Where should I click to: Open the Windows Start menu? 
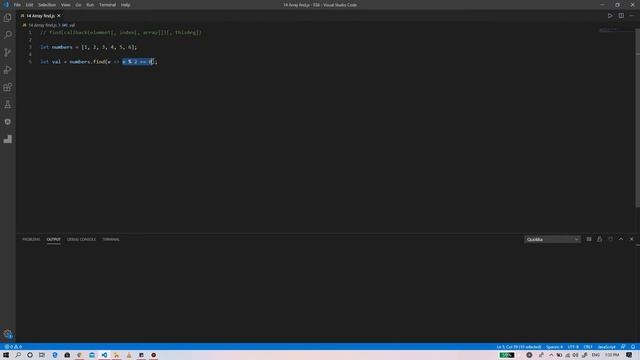pyautogui.click(x=6, y=355)
